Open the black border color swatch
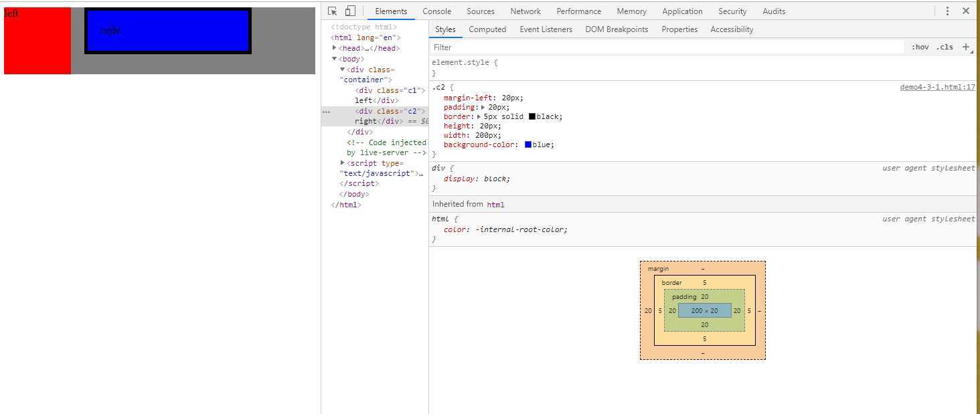 [x=532, y=116]
